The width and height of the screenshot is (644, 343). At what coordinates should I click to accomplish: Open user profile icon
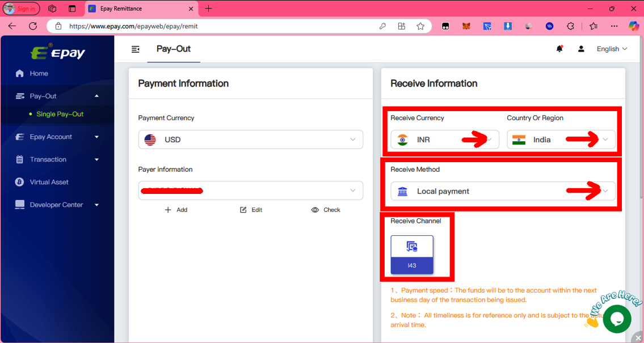click(x=581, y=49)
